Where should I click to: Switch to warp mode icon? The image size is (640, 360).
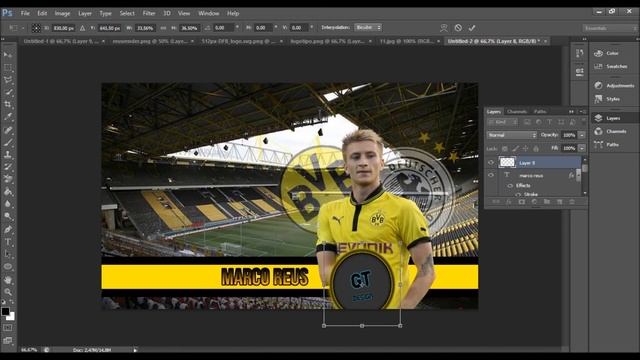pyautogui.click(x=444, y=28)
